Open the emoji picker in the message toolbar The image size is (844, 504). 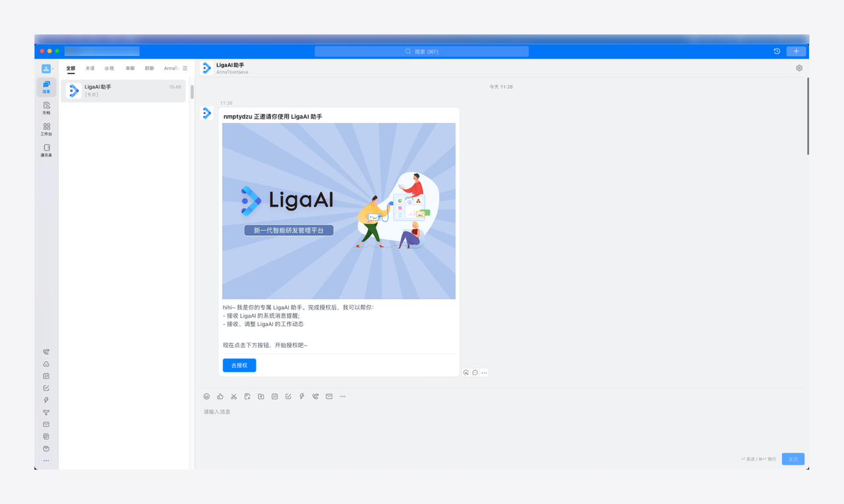point(207,396)
